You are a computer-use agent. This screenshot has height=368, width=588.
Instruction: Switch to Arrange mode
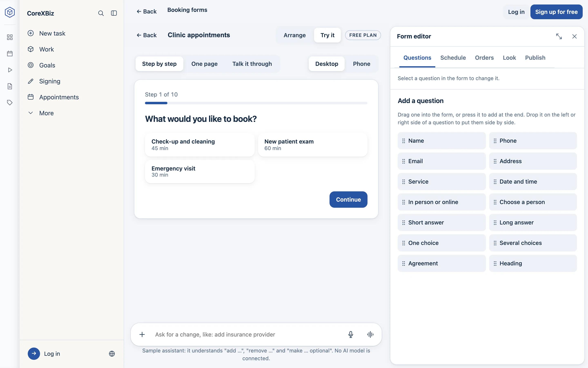[294, 35]
